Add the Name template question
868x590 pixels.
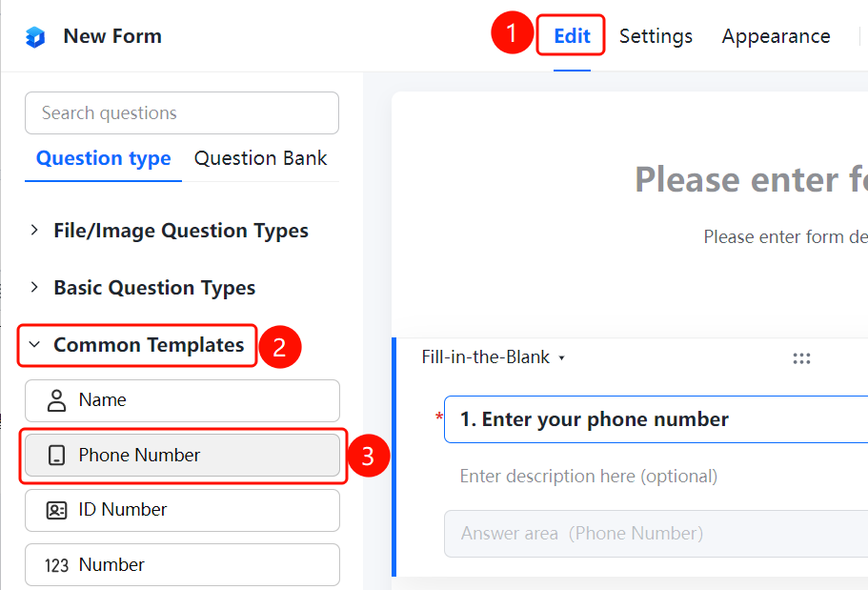(x=182, y=400)
